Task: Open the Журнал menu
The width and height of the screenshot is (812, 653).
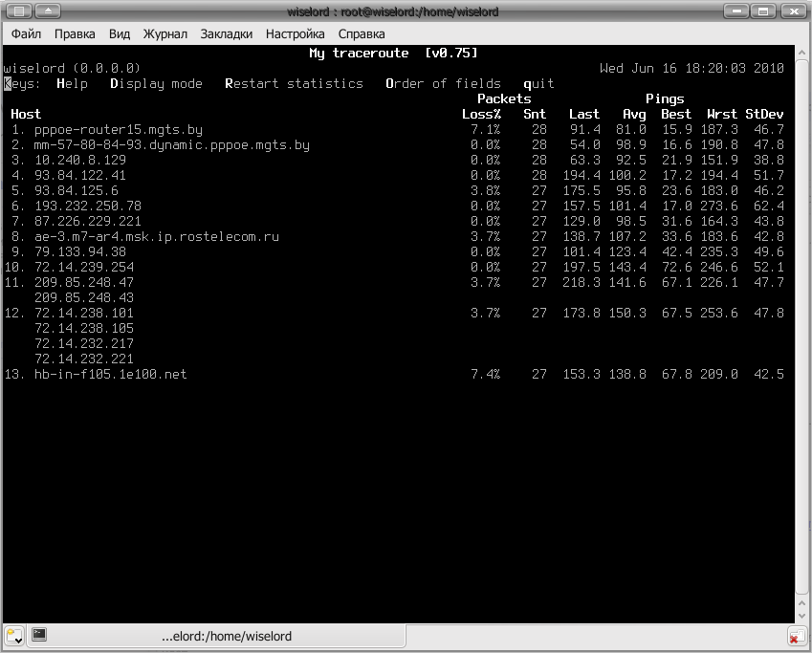Action: click(x=165, y=34)
